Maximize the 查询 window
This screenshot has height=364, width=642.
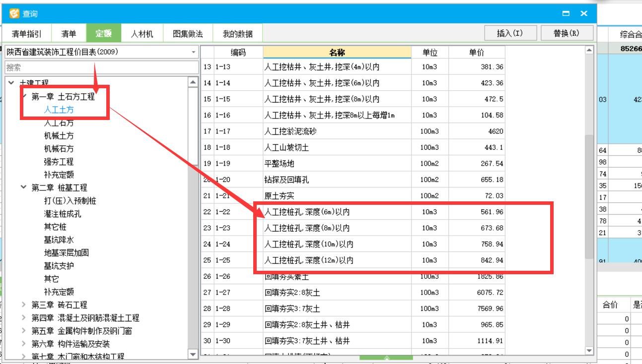click(566, 13)
